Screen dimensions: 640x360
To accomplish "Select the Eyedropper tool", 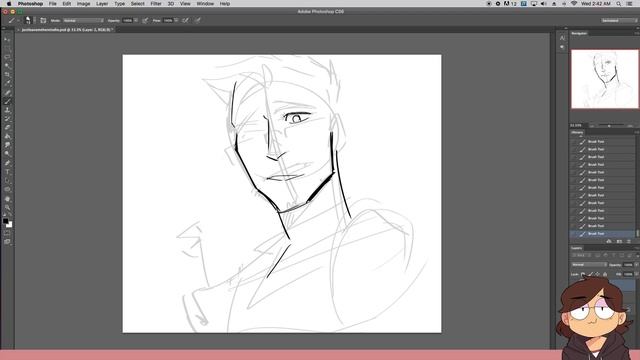I will [7, 83].
